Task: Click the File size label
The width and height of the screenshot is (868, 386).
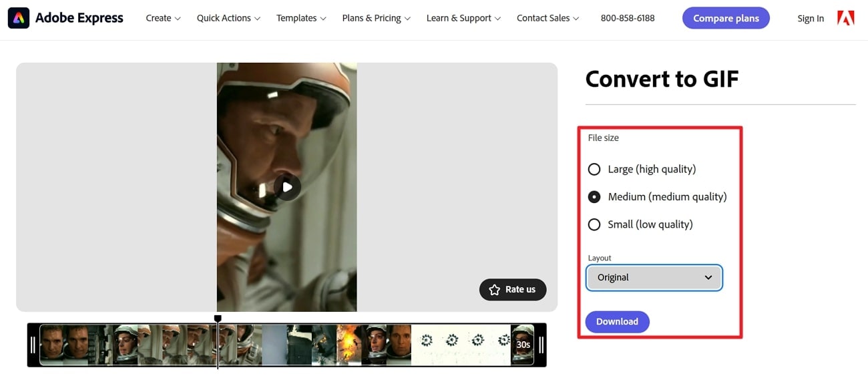Action: point(604,138)
